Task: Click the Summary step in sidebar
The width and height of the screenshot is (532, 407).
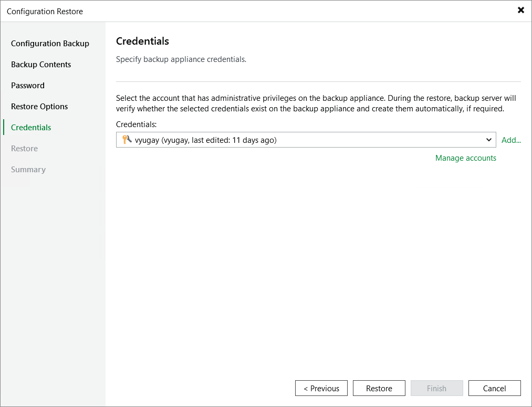Action: point(28,169)
